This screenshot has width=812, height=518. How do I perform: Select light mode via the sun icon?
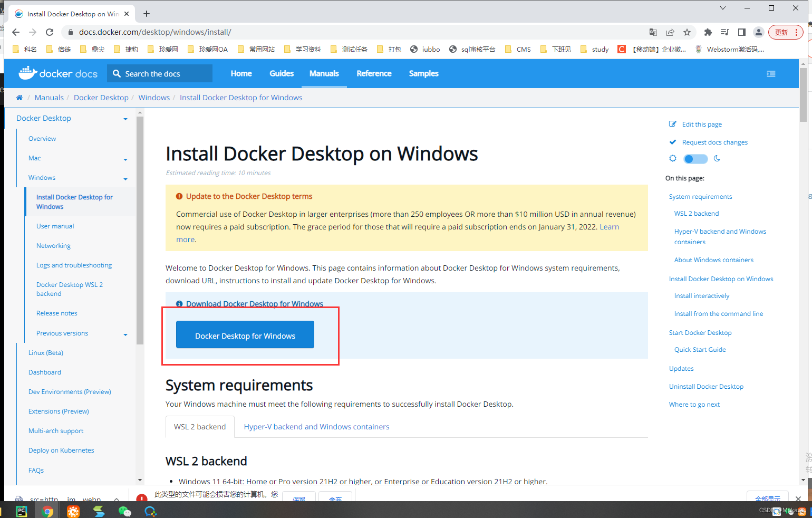tap(673, 158)
